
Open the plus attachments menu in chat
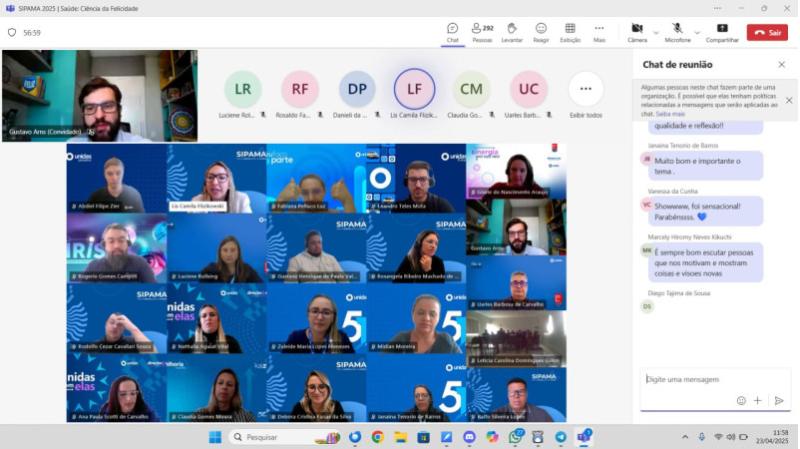tap(758, 401)
